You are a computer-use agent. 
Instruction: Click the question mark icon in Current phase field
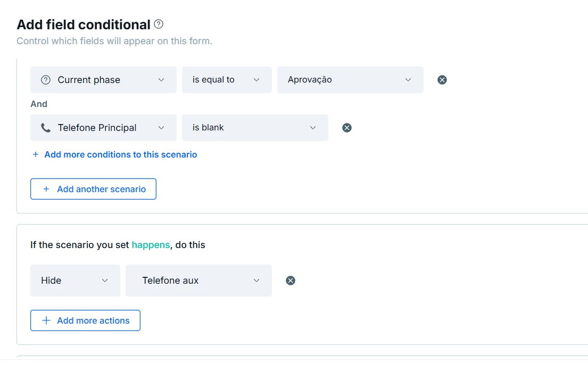46,80
